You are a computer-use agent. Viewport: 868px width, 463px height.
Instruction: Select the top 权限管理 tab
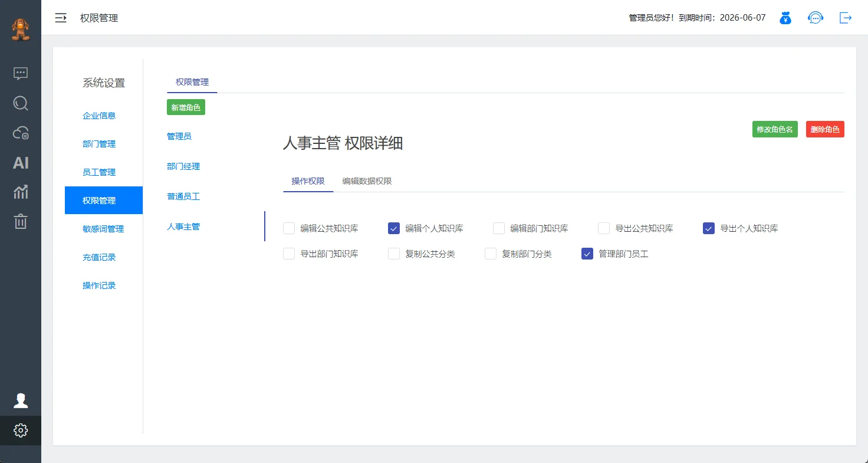click(x=192, y=82)
